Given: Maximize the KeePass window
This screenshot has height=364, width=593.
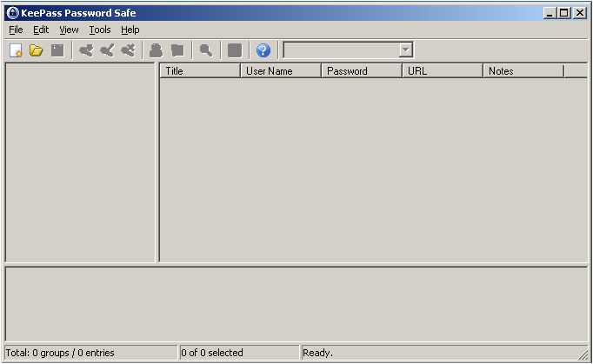Looking at the screenshot, I should click(563, 13).
